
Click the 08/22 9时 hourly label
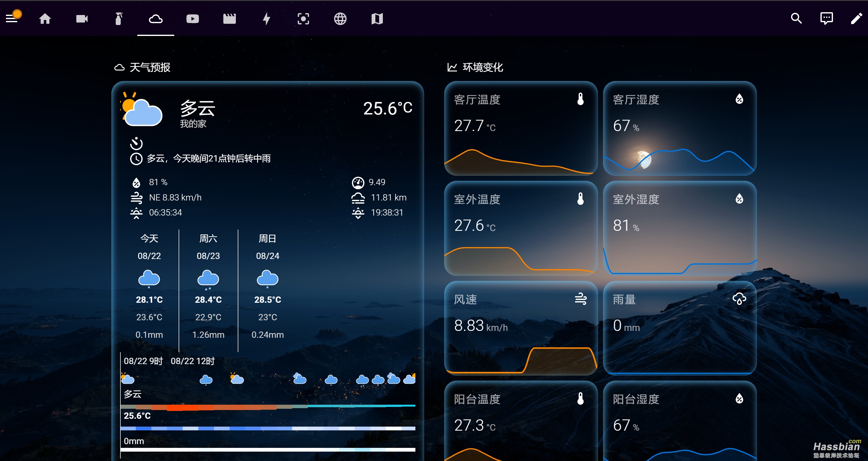point(143,361)
